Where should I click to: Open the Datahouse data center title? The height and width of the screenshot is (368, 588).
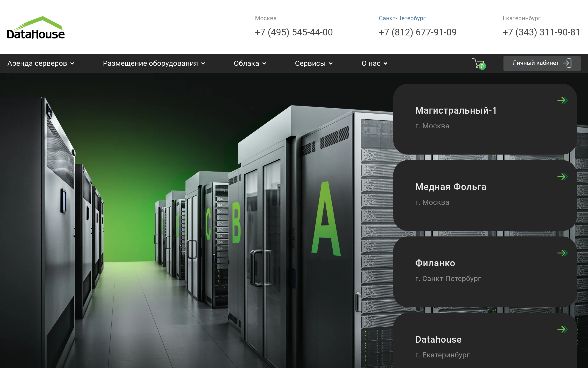click(438, 339)
